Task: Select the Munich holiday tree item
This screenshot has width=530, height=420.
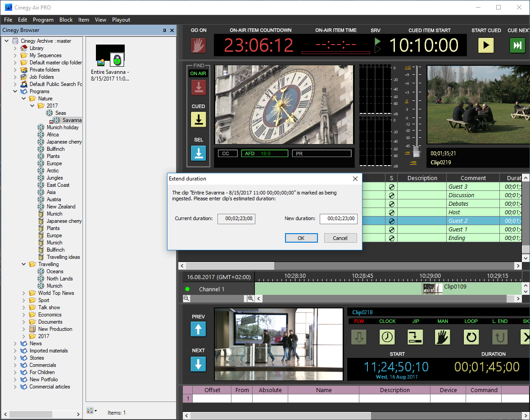Action: pyautogui.click(x=63, y=127)
